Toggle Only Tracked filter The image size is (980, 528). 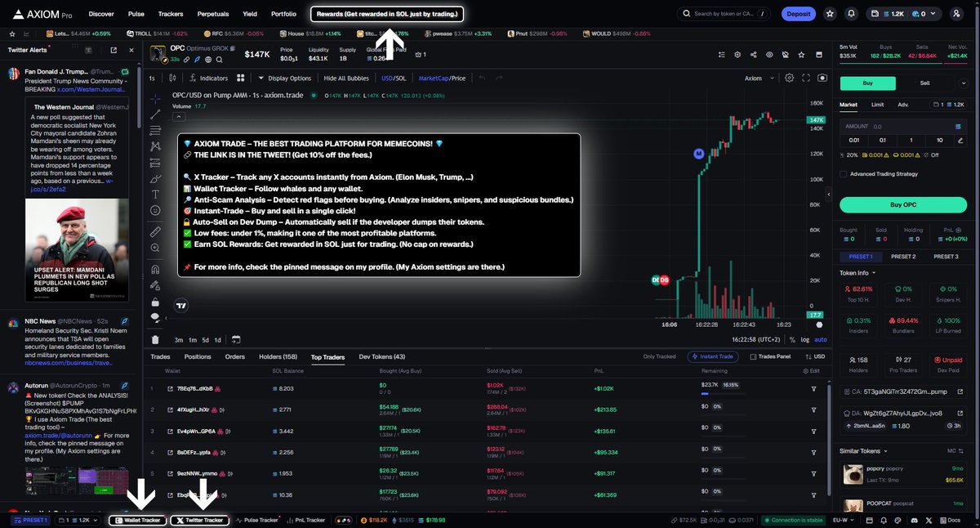click(x=659, y=356)
